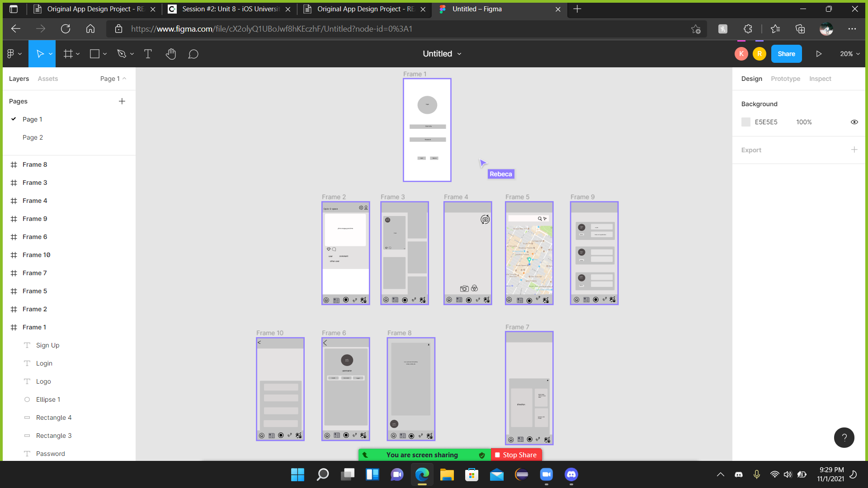The width and height of the screenshot is (868, 488).
Task: Switch to the Assets tab
Action: click(x=47, y=79)
